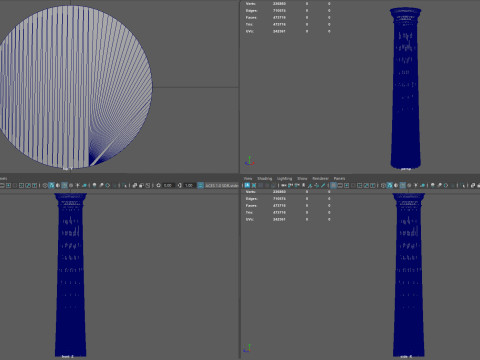Use default material in front view toolbar
The width and height of the screenshot is (480, 360).
click(58, 185)
